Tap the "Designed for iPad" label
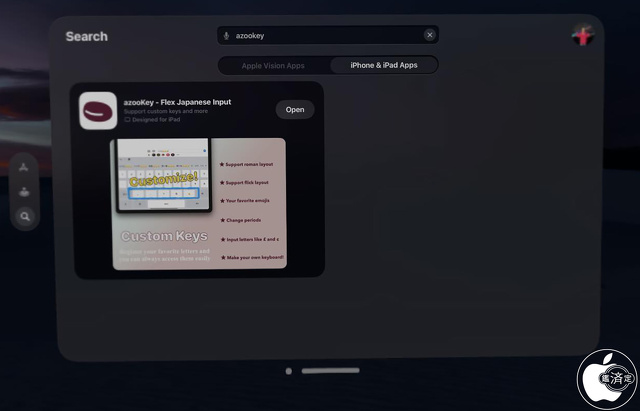The width and height of the screenshot is (640, 411). (x=157, y=121)
